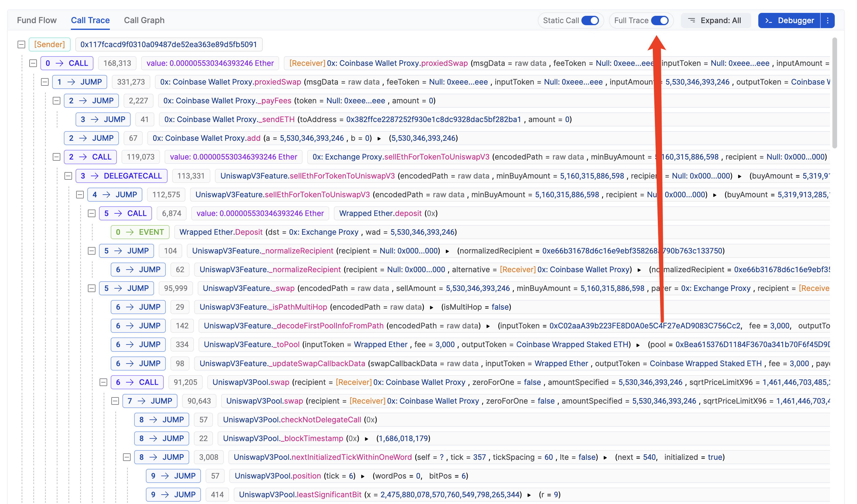Toggle the Static Call switch

click(x=590, y=20)
